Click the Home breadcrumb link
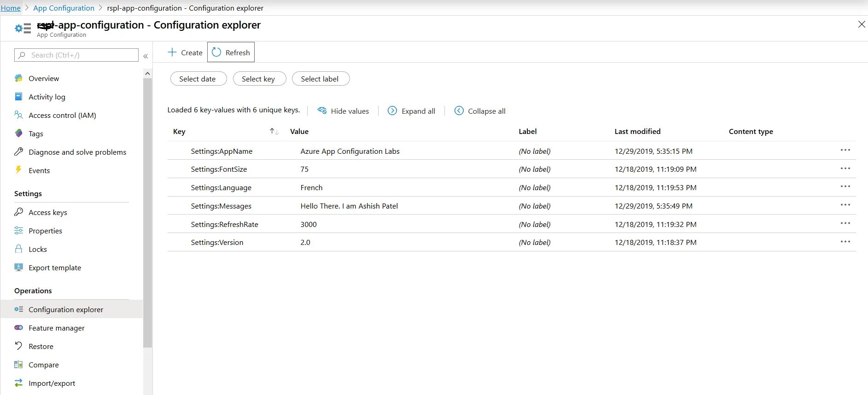 click(11, 8)
